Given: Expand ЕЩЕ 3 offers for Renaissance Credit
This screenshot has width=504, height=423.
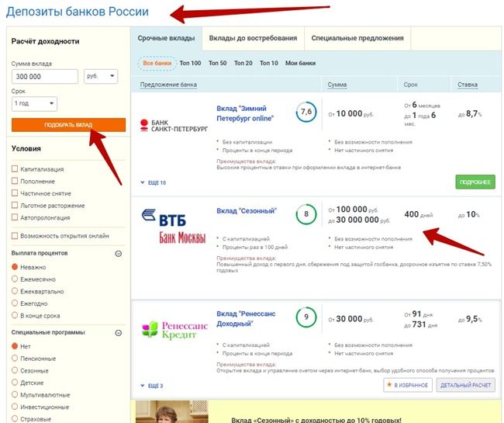Looking at the screenshot, I should coord(152,386).
